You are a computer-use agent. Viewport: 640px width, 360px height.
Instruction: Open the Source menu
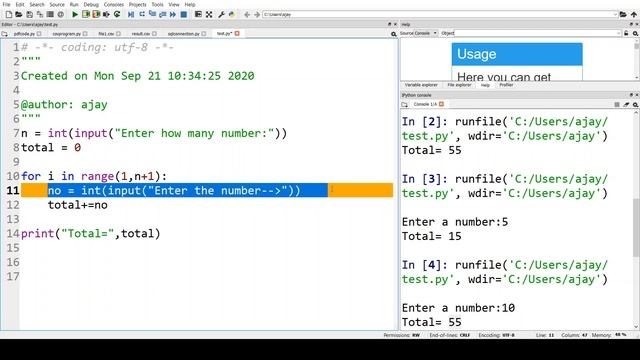(57, 4)
